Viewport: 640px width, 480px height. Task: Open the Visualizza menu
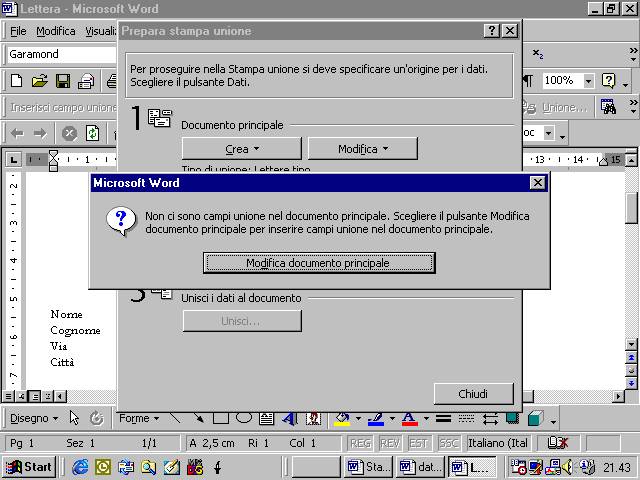coord(100,31)
